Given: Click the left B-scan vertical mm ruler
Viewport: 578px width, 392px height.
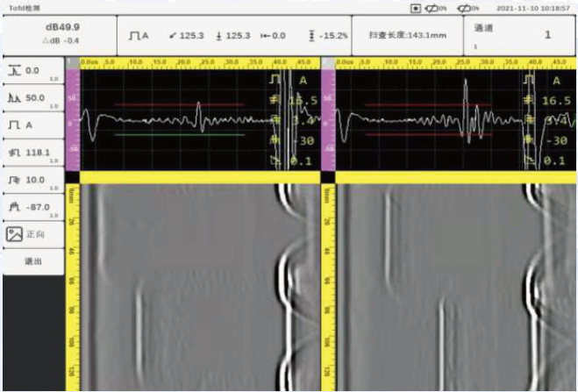Looking at the screenshot, I should click(x=72, y=288).
